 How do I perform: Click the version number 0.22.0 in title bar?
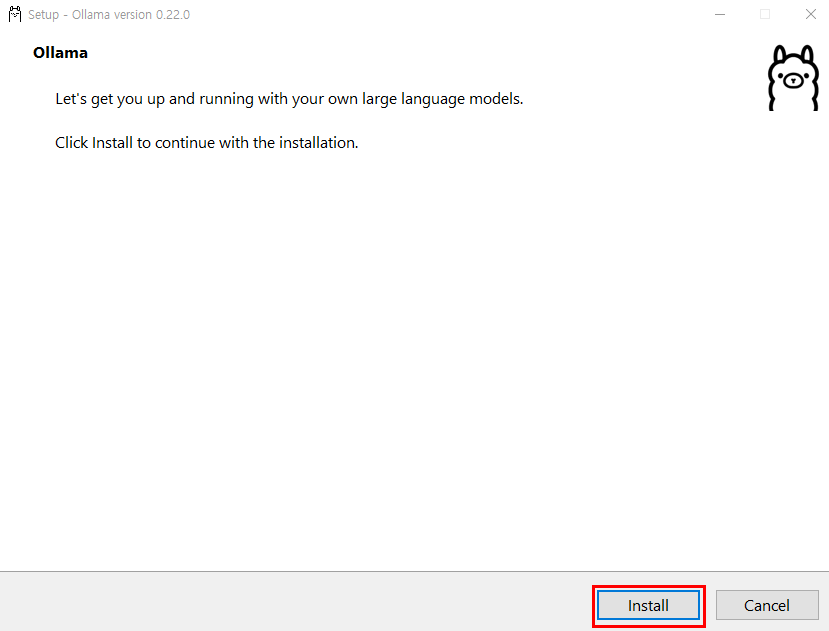pos(173,15)
